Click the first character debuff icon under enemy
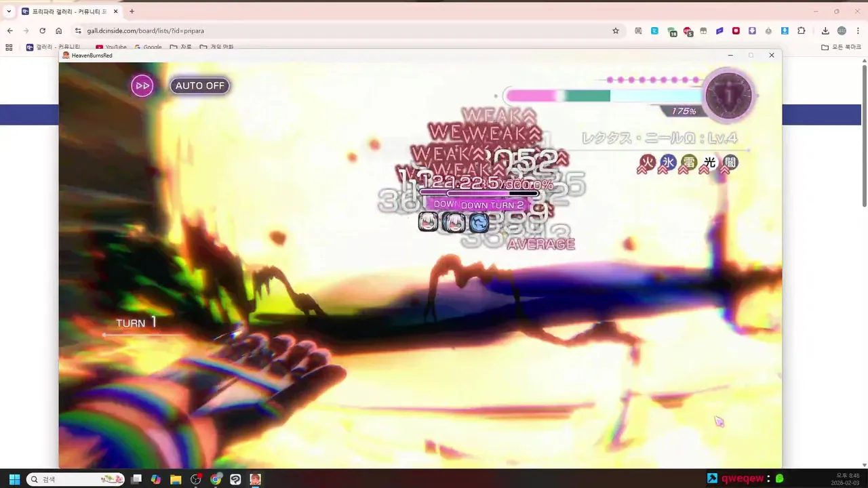 428,222
